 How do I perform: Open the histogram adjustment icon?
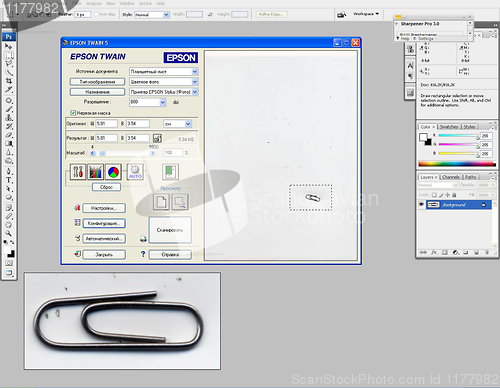[95, 172]
